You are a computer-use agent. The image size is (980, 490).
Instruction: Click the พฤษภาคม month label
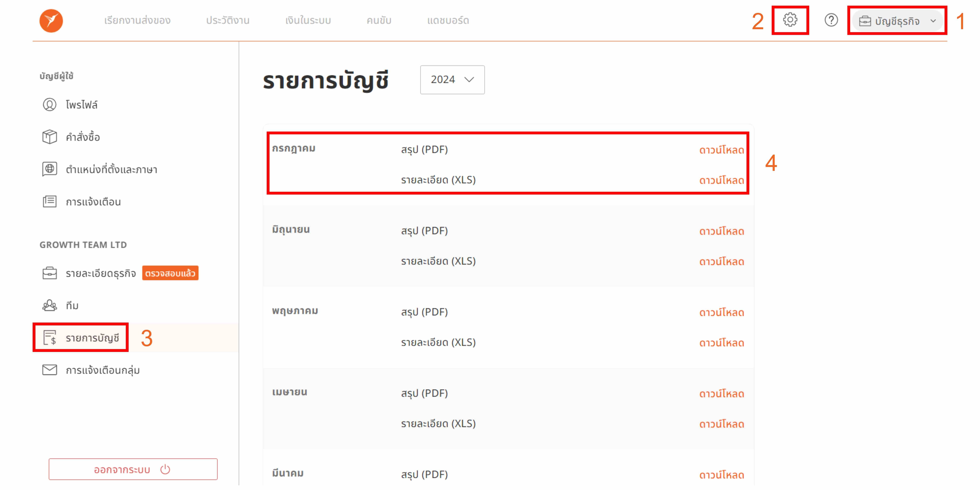[x=295, y=311]
